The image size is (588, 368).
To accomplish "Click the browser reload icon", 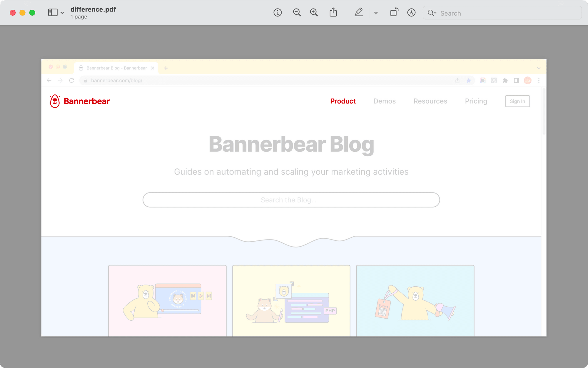I will coord(71,81).
